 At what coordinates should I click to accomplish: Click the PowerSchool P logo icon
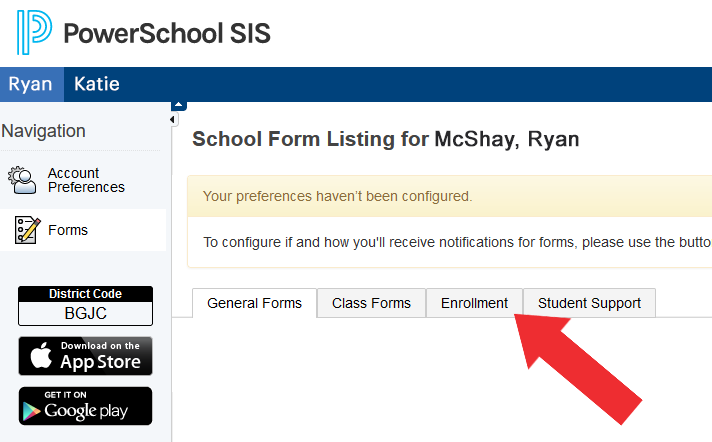(x=34, y=33)
